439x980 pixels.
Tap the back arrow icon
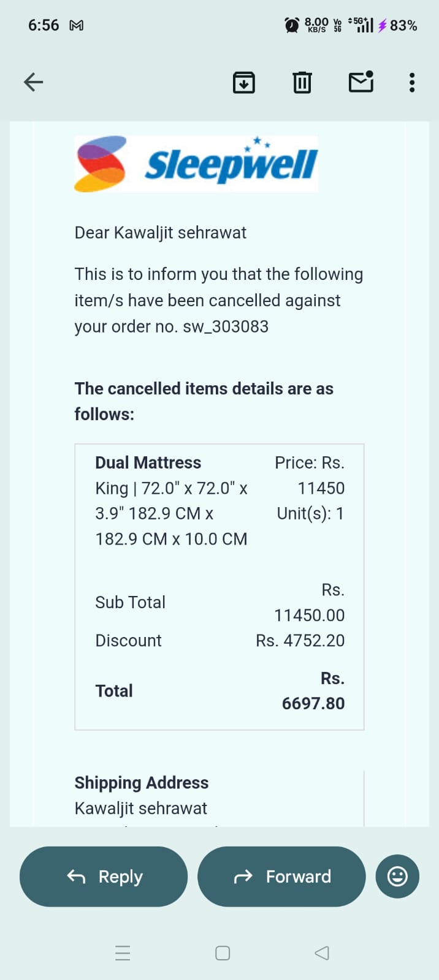point(34,82)
